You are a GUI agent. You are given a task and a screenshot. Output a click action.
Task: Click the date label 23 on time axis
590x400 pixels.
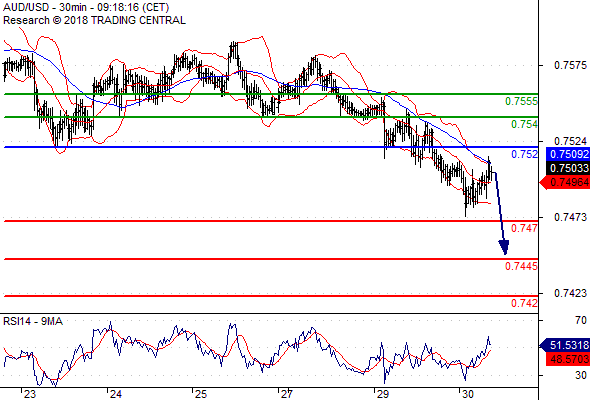pos(30,394)
